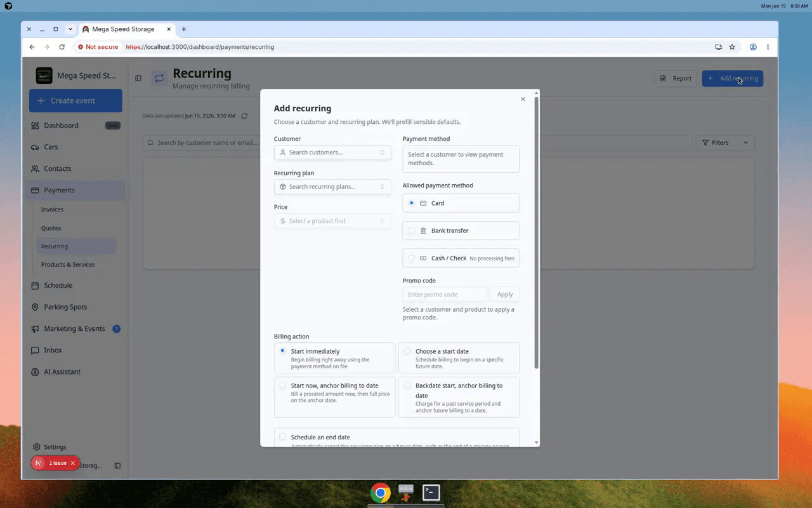Click the search by customer name field
Image resolution: width=812 pixels, height=508 pixels.
tap(417, 143)
